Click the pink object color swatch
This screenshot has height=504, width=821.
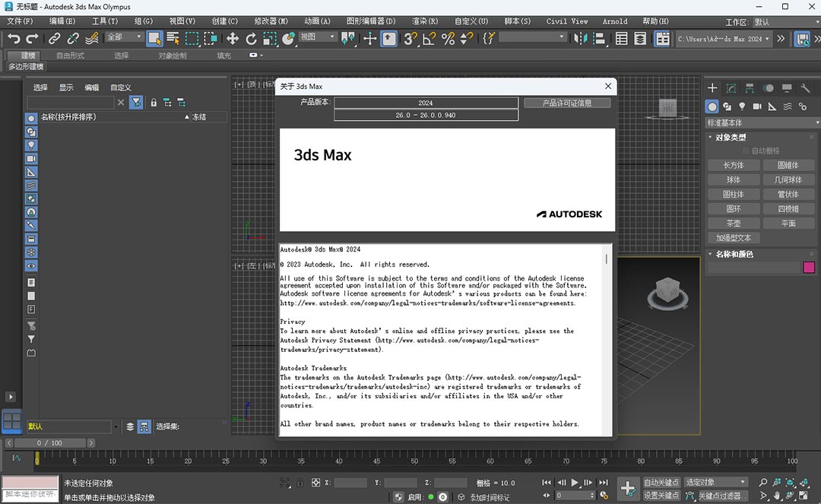[x=809, y=268]
